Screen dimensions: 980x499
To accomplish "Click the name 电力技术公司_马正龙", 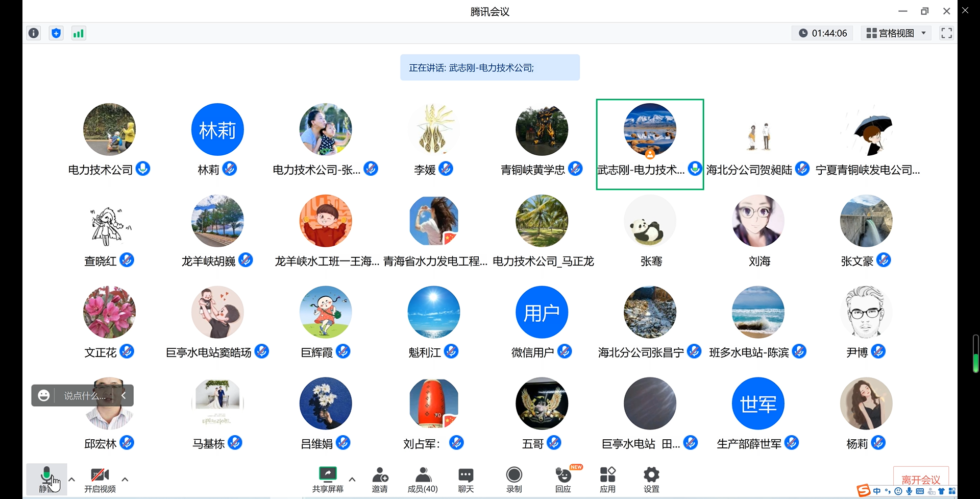I will 543,261.
